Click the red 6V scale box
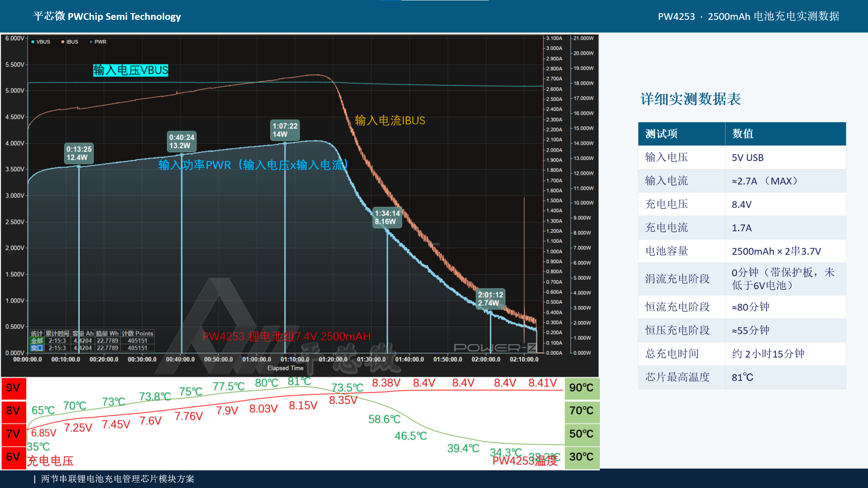868x488 pixels. coord(14,458)
